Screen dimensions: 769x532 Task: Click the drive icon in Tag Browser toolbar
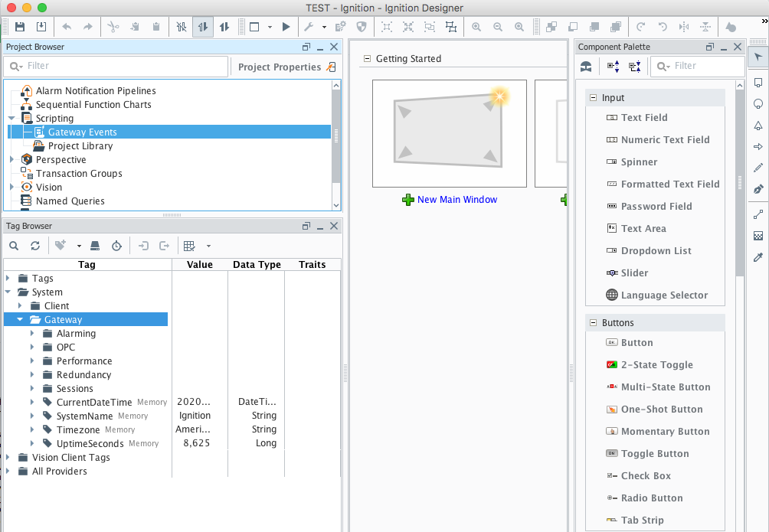(95, 246)
